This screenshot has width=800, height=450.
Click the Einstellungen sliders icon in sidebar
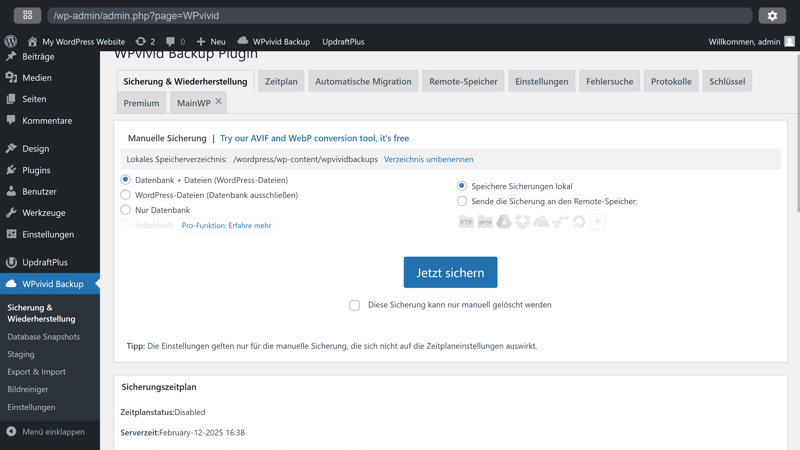coord(11,234)
